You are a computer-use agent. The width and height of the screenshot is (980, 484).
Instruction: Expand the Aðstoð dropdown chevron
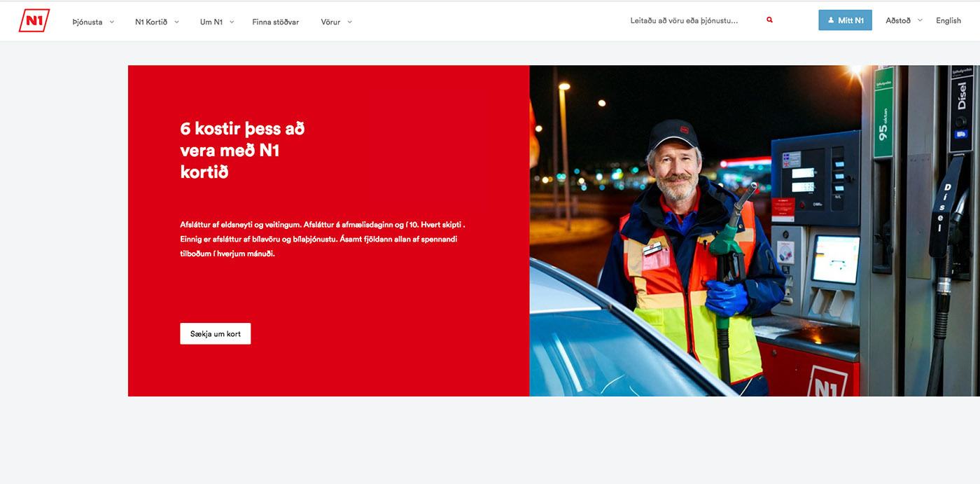click(x=920, y=20)
